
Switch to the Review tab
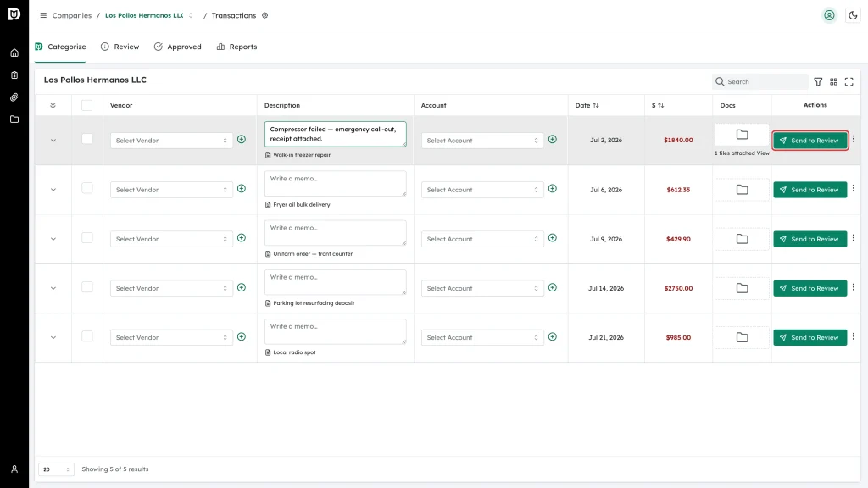(x=120, y=47)
